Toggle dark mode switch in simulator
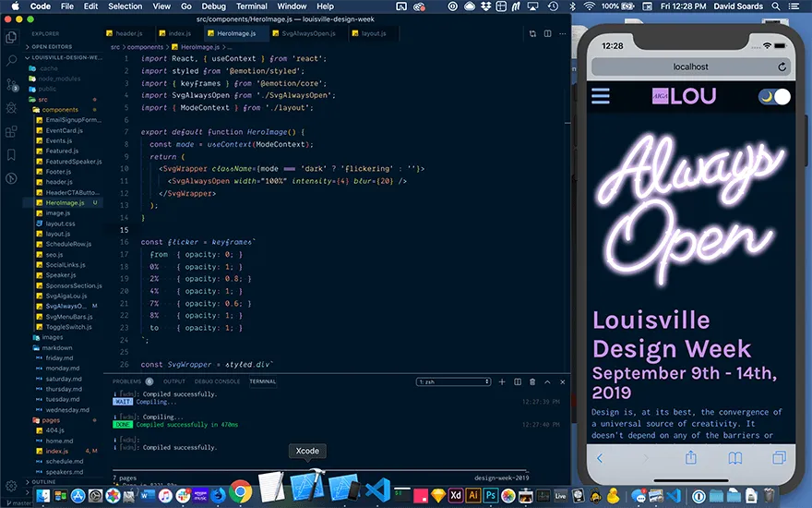 point(775,96)
